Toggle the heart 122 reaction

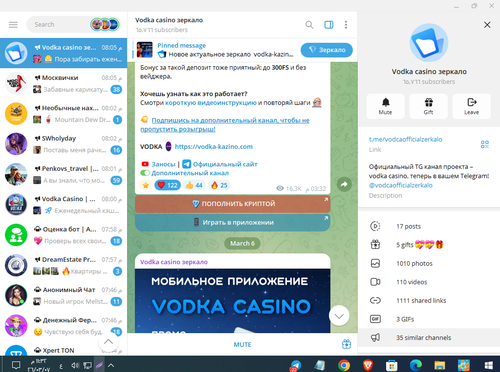tap(168, 185)
